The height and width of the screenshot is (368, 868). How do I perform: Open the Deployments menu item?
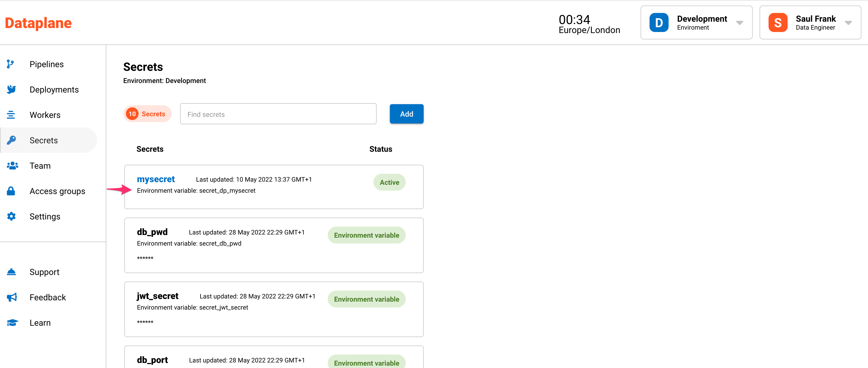[x=54, y=90]
